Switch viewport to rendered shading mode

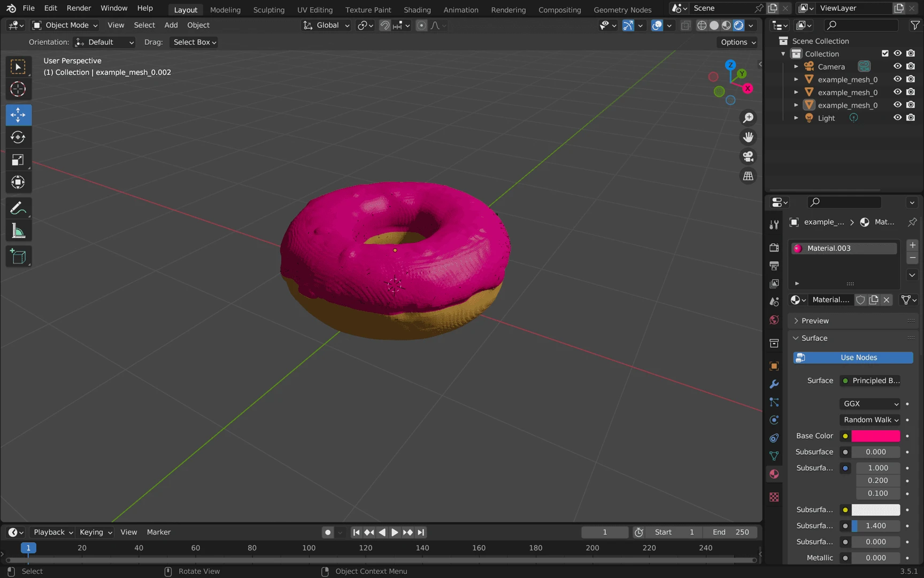tap(738, 25)
